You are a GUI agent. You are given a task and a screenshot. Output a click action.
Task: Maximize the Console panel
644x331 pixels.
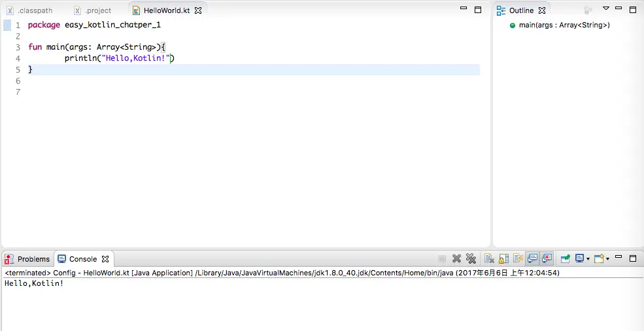pos(633,258)
